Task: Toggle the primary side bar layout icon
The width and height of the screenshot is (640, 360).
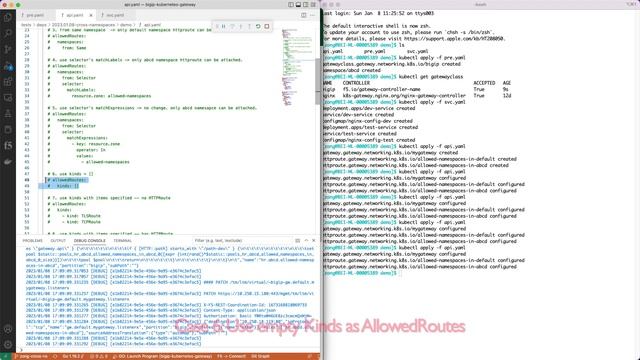Action: (291, 4)
